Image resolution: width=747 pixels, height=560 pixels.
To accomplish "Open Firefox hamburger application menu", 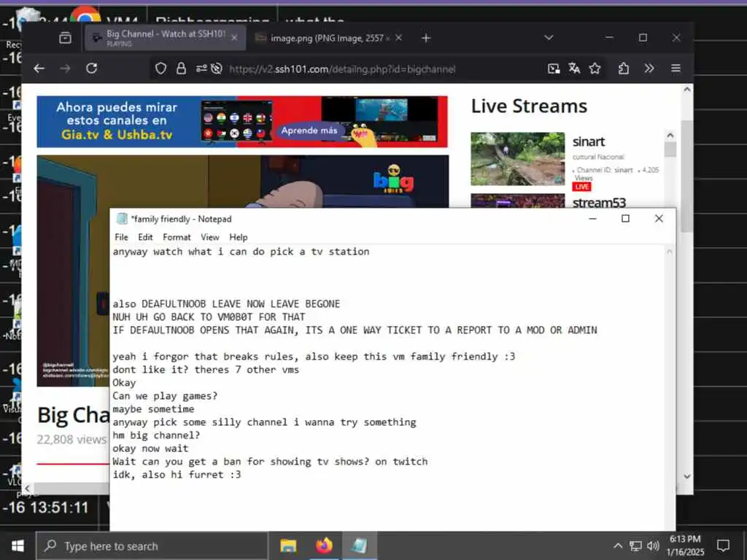I will coord(676,69).
